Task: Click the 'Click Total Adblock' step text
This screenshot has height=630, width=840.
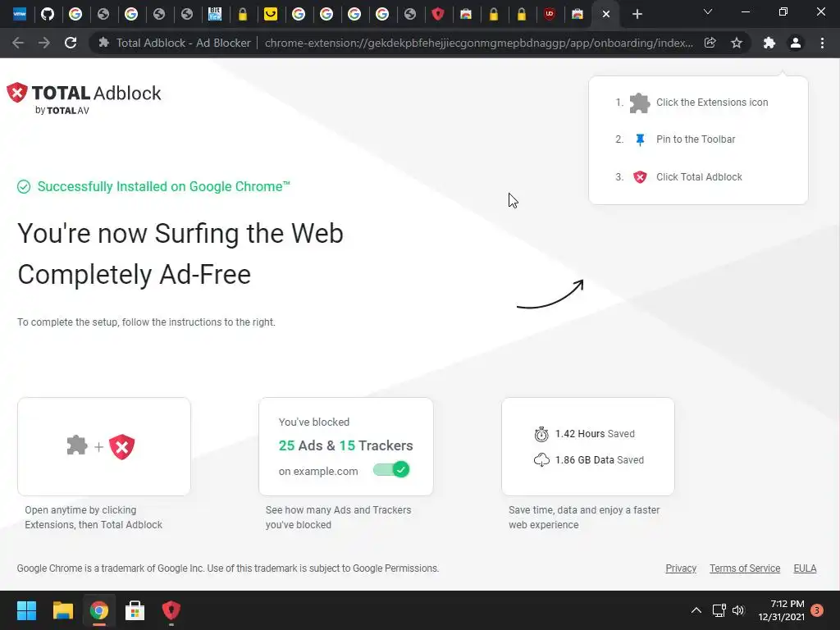Action: (x=699, y=177)
